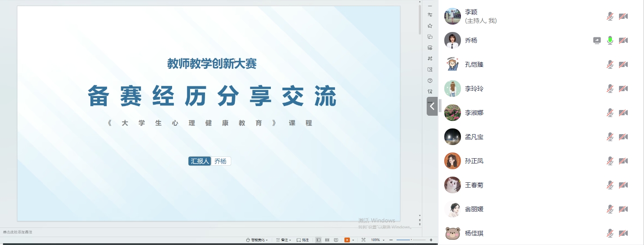
Task: Select normal view layout icon
Action: [x=318, y=240]
